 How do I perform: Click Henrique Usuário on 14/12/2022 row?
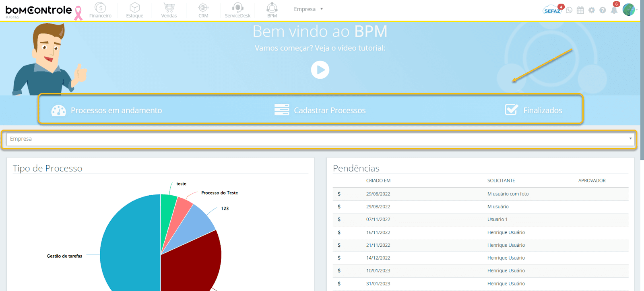[x=506, y=258]
